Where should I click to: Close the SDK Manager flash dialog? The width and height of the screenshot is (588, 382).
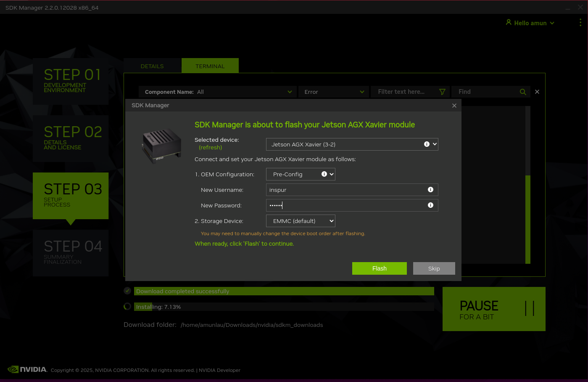(x=454, y=106)
